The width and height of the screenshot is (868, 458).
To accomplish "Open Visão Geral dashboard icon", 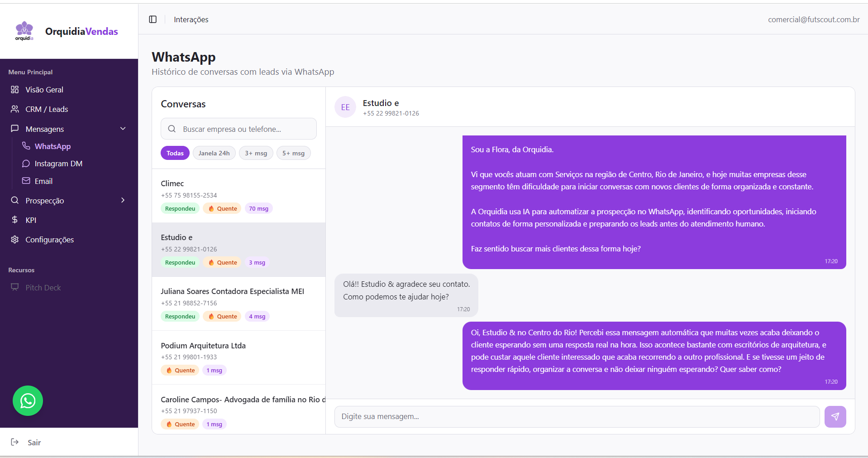I will click(x=15, y=90).
